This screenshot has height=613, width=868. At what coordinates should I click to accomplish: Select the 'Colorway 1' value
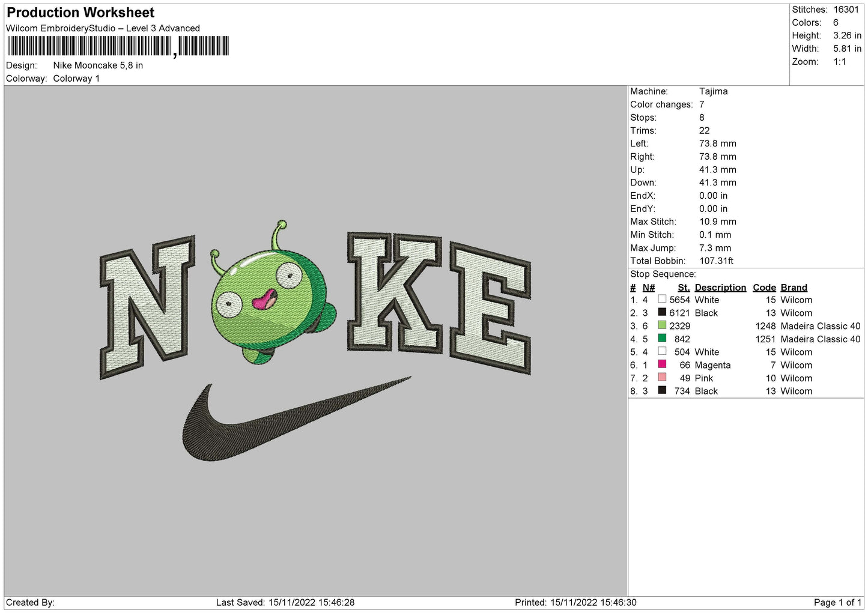[x=76, y=79]
